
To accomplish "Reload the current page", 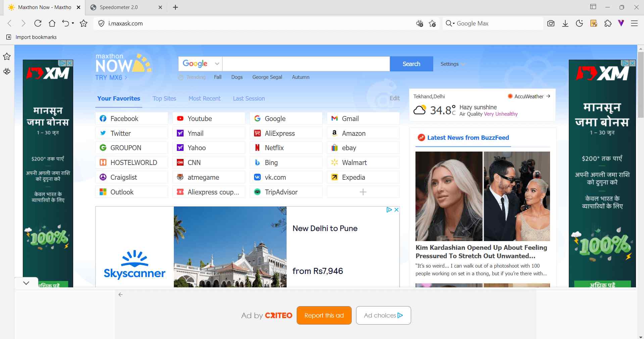I will [38, 23].
